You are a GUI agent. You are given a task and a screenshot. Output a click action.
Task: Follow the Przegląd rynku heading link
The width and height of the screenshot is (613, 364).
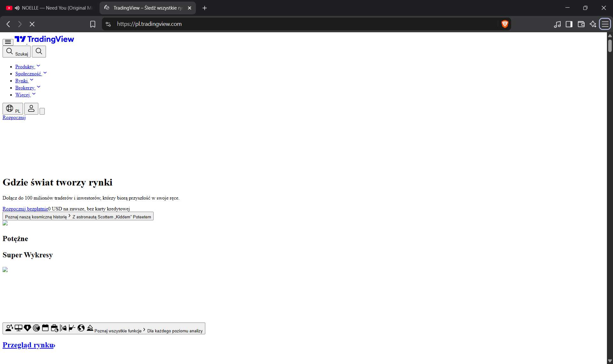click(29, 345)
